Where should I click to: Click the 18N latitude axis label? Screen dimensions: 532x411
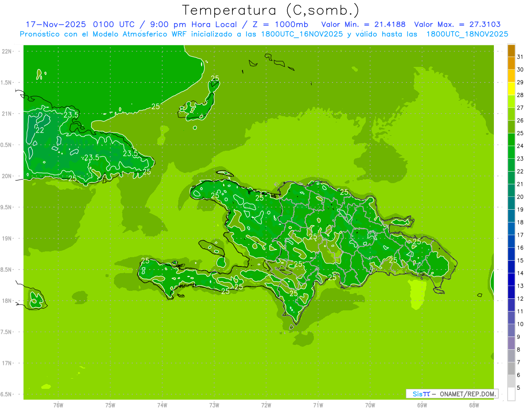7,301
